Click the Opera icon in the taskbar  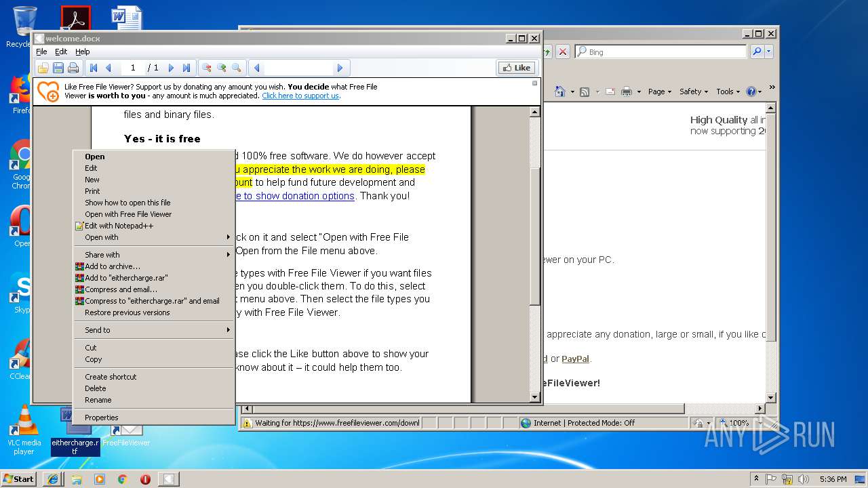tap(145, 479)
